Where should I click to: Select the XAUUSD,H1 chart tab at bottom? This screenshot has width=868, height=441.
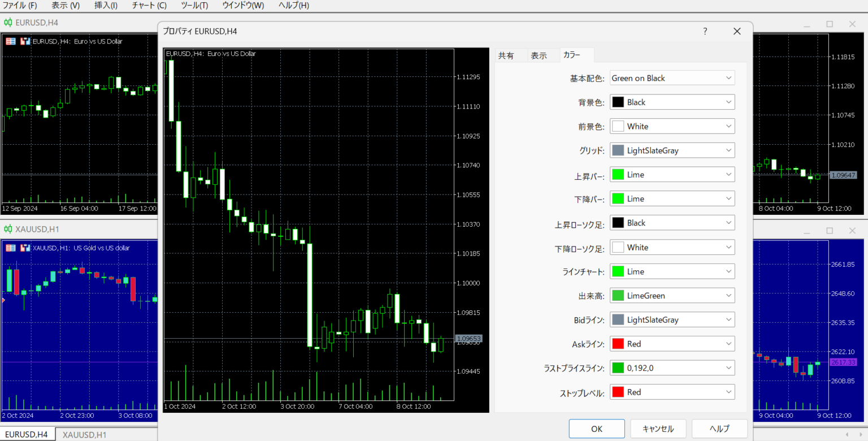tap(84, 435)
